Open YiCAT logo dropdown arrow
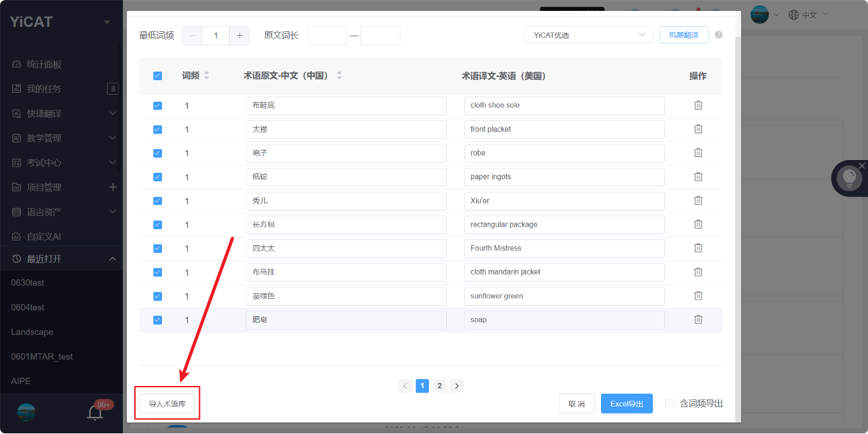 click(107, 22)
